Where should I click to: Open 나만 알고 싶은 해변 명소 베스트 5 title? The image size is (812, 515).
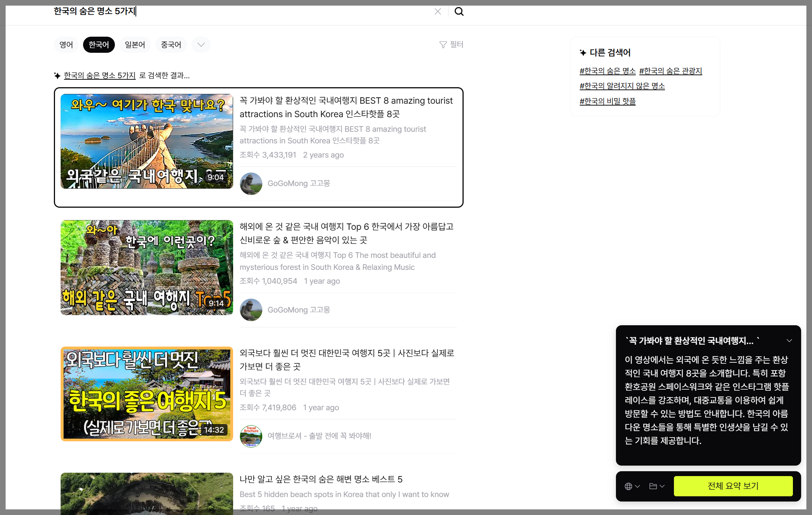tap(321, 479)
